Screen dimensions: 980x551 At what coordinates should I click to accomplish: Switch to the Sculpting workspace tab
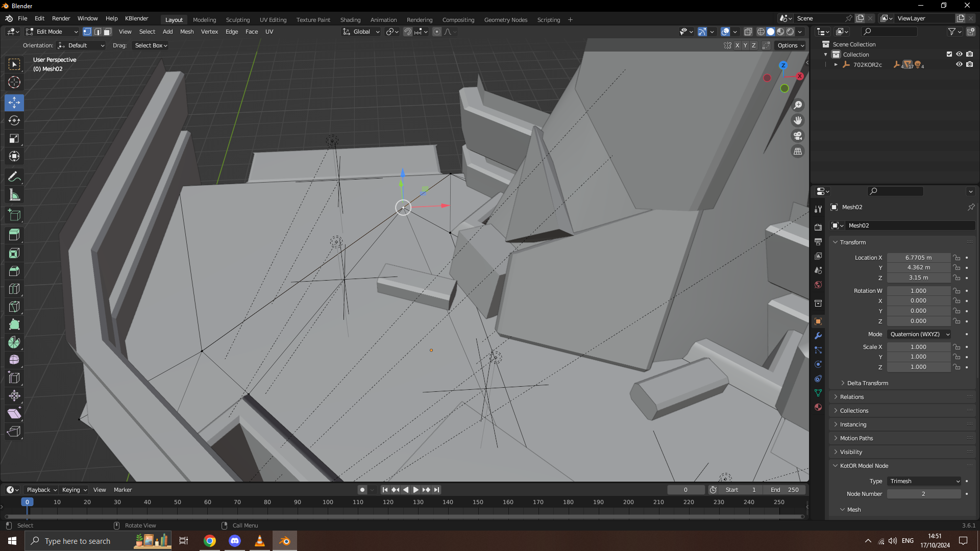pos(238,20)
